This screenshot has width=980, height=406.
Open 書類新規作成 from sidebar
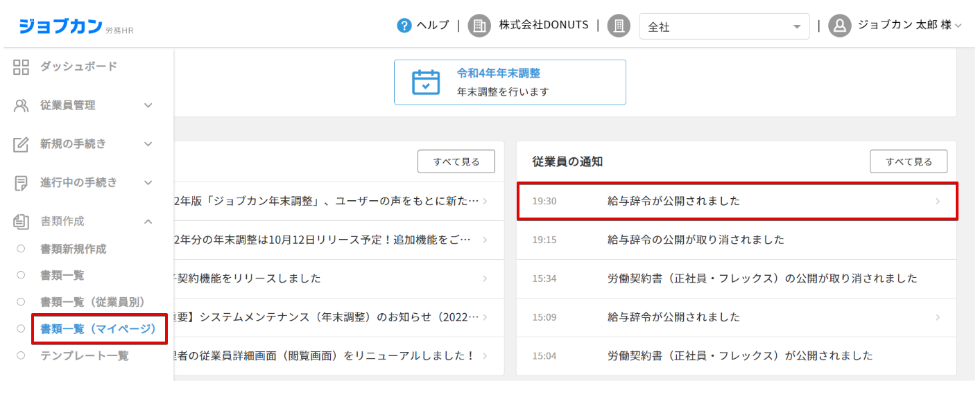[x=74, y=249]
